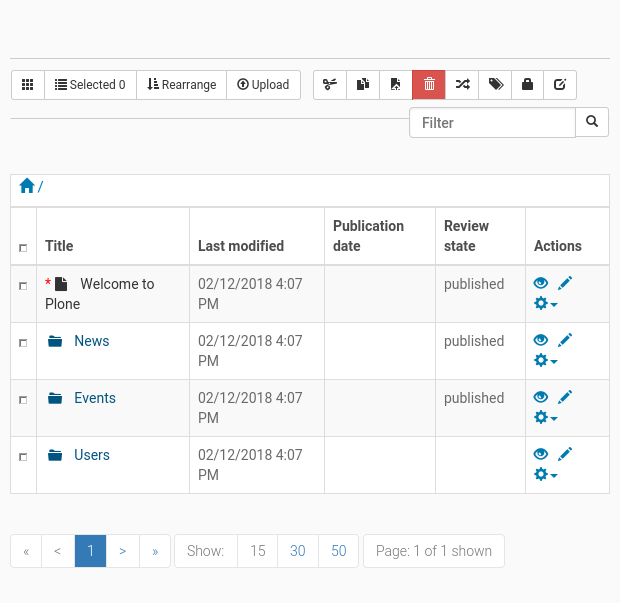Screen dimensions: 620x603
Task: Expand the gear dropdown for Events row
Action: [x=545, y=418]
